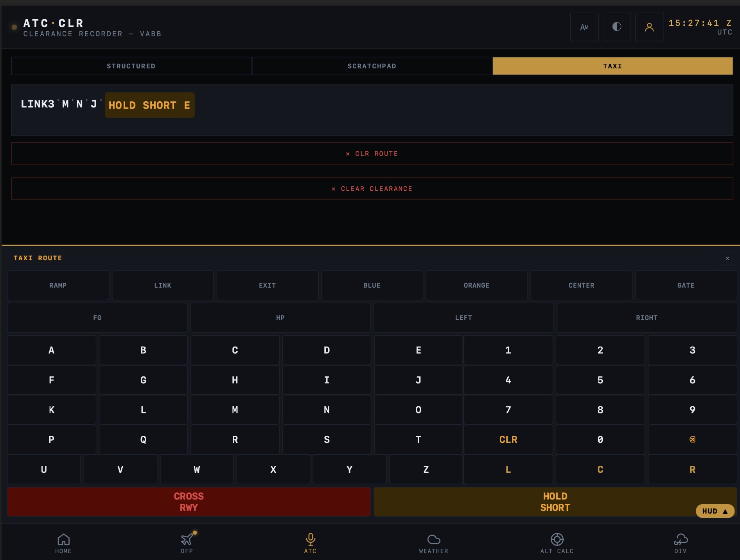Open the OFP airplane icon

tap(187, 543)
